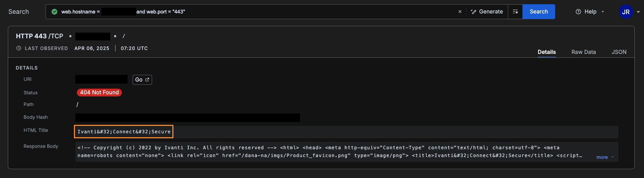Open the JSON tab

(619, 52)
